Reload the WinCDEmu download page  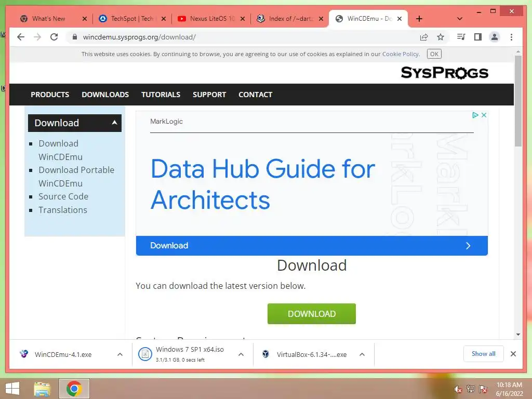pyautogui.click(x=54, y=37)
